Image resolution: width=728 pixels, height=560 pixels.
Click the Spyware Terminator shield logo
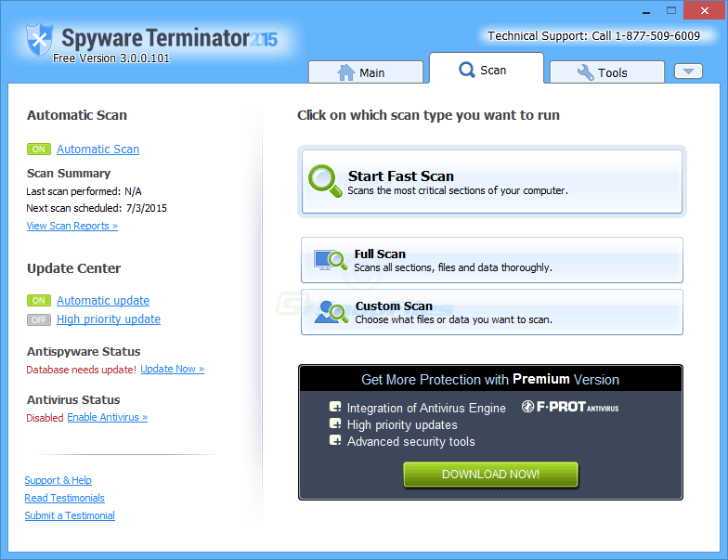coord(39,40)
